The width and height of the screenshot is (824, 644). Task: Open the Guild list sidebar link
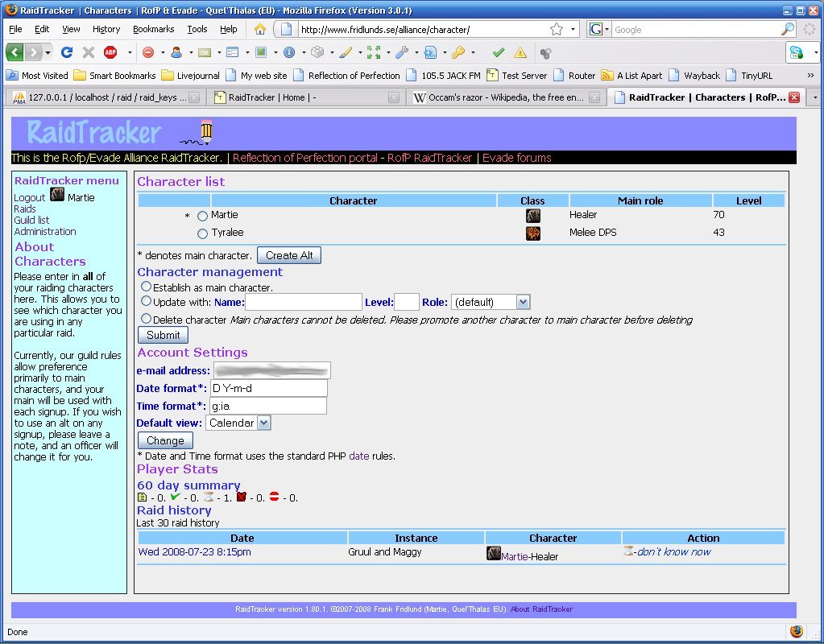[31, 220]
